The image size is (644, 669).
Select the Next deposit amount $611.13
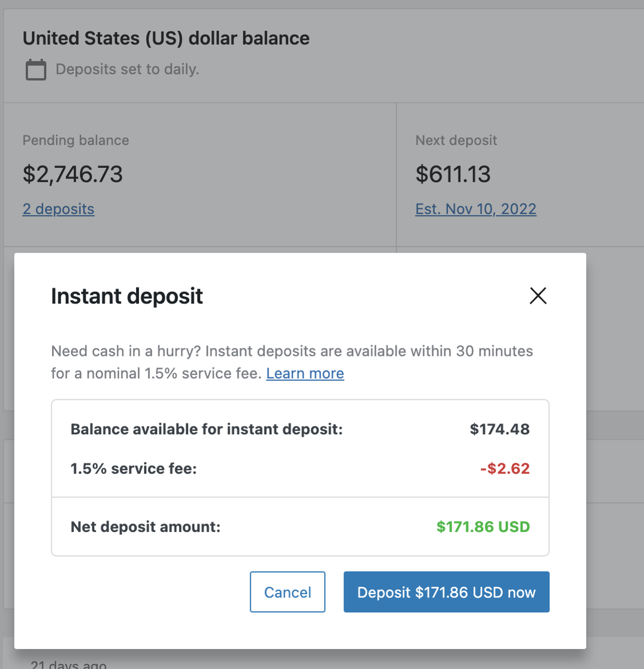[453, 174]
